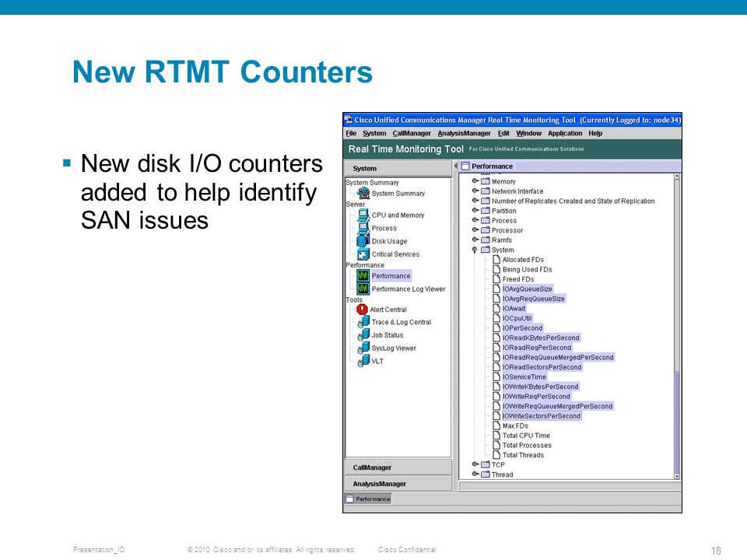
Task: Open the CallManager menu
Action: click(x=412, y=133)
